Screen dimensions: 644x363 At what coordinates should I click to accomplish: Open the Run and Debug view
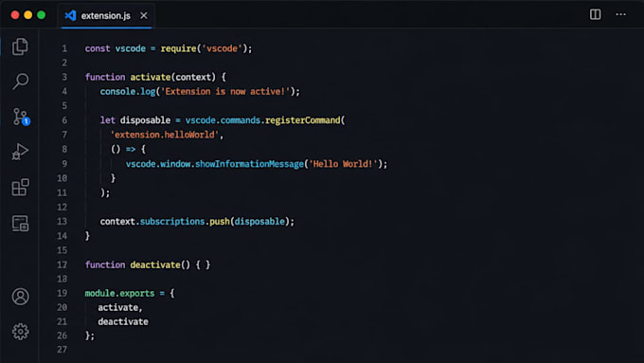20,152
